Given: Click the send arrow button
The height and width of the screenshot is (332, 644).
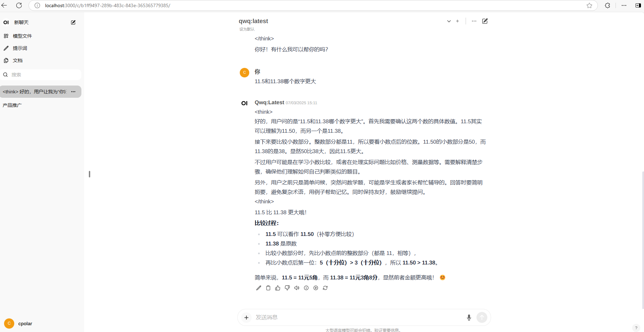Looking at the screenshot, I should 482,317.
